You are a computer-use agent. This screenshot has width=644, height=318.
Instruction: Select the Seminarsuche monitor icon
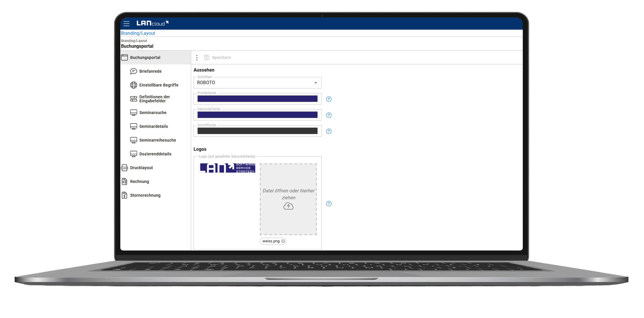point(134,112)
